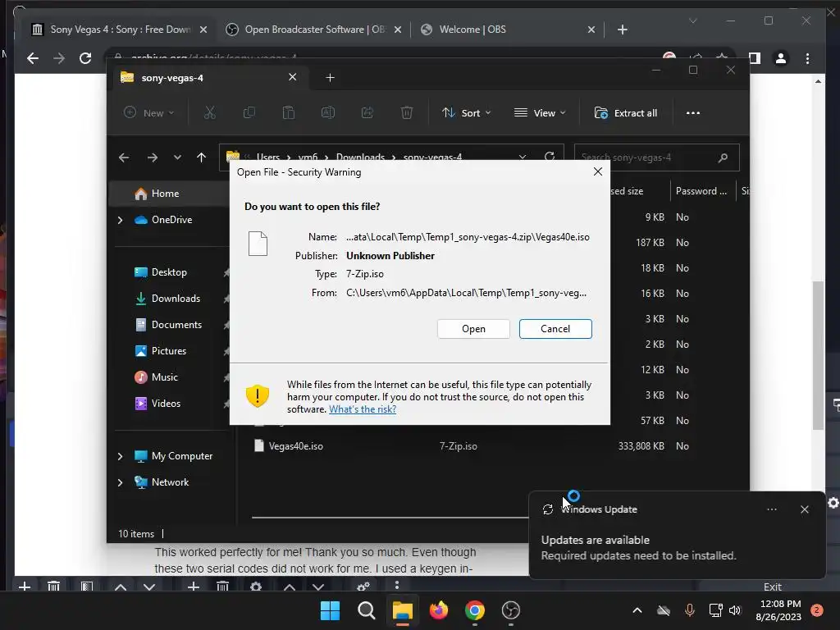Viewport: 840px width, 630px height.
Task: Click the Password column header
Action: tap(701, 191)
